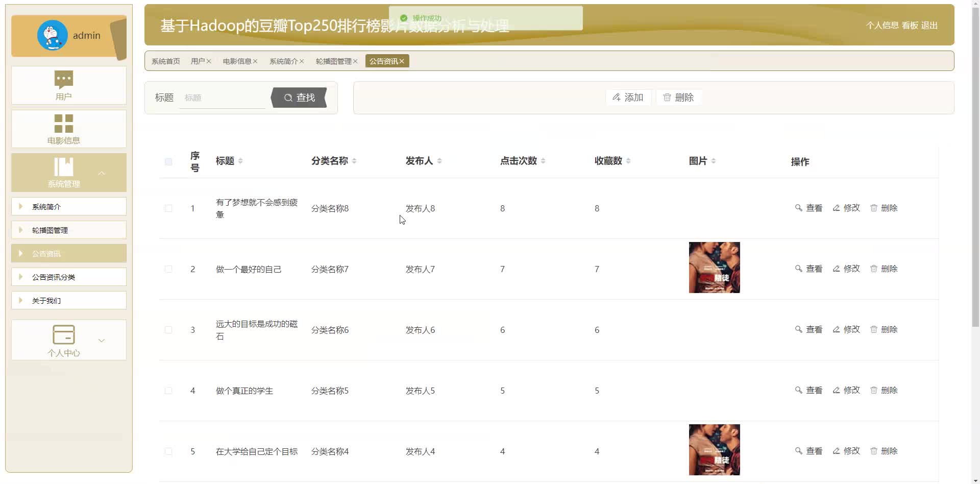Toggle the select-all header checkbox
This screenshot has height=484, width=980.
click(168, 162)
